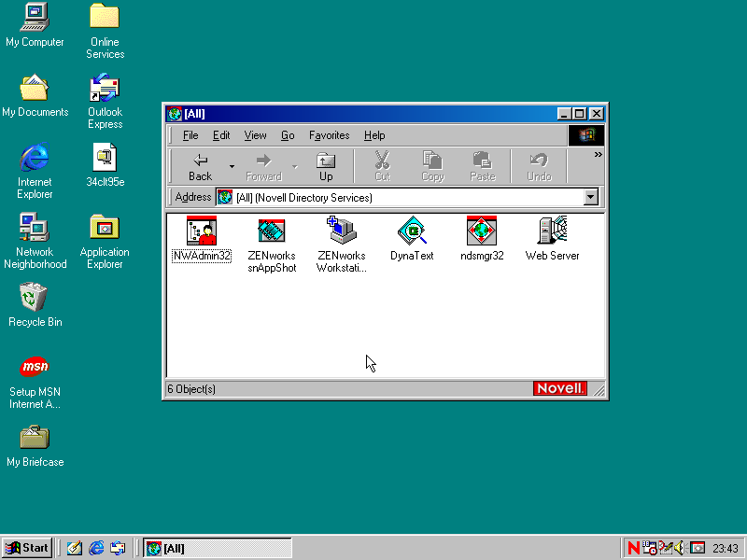Click the Cut toolbar icon
Viewport: 747px width, 560px height.
[382, 166]
